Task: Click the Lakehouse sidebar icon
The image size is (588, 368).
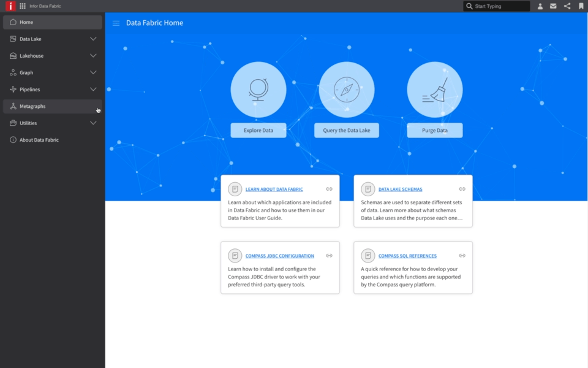Action: [x=13, y=56]
